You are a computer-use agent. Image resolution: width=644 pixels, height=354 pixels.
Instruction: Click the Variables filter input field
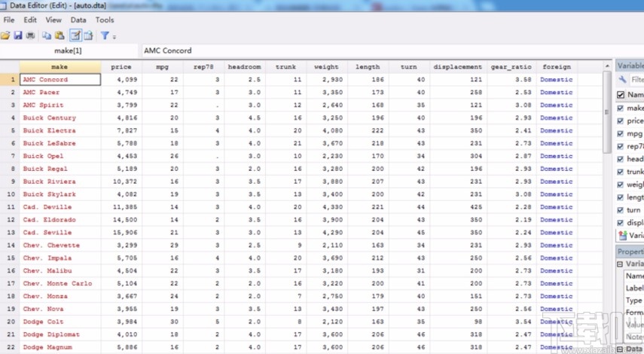[x=636, y=80]
